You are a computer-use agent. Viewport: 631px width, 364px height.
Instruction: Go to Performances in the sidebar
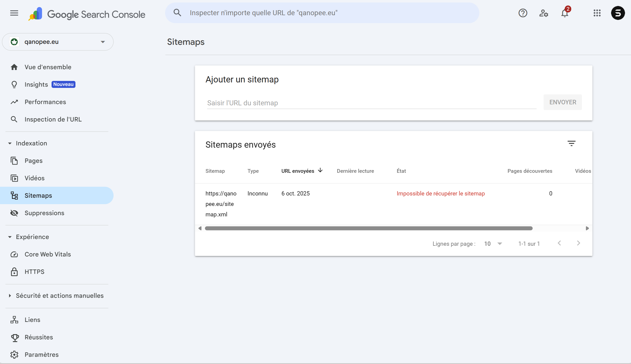pyautogui.click(x=45, y=102)
